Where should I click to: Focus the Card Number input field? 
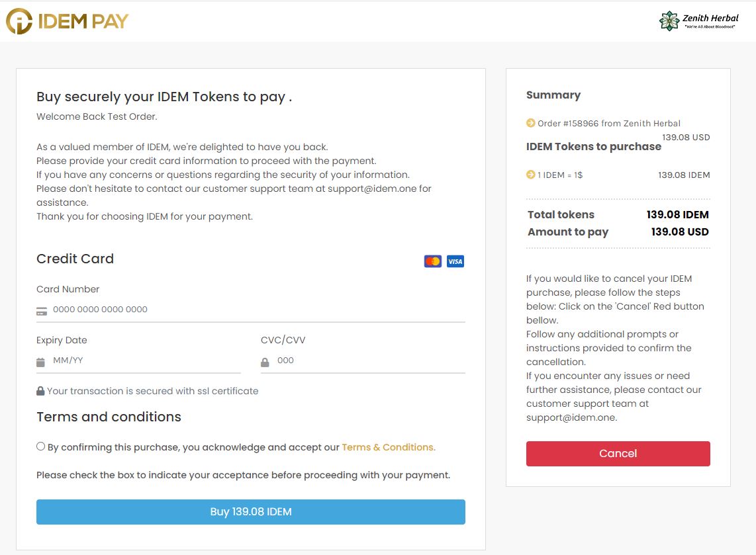tap(258, 310)
